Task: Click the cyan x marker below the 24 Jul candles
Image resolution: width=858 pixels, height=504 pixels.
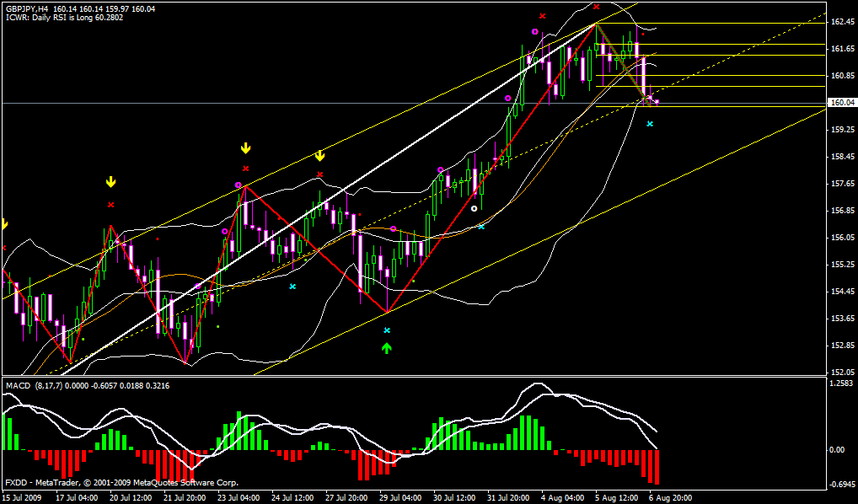Action: 292,287
